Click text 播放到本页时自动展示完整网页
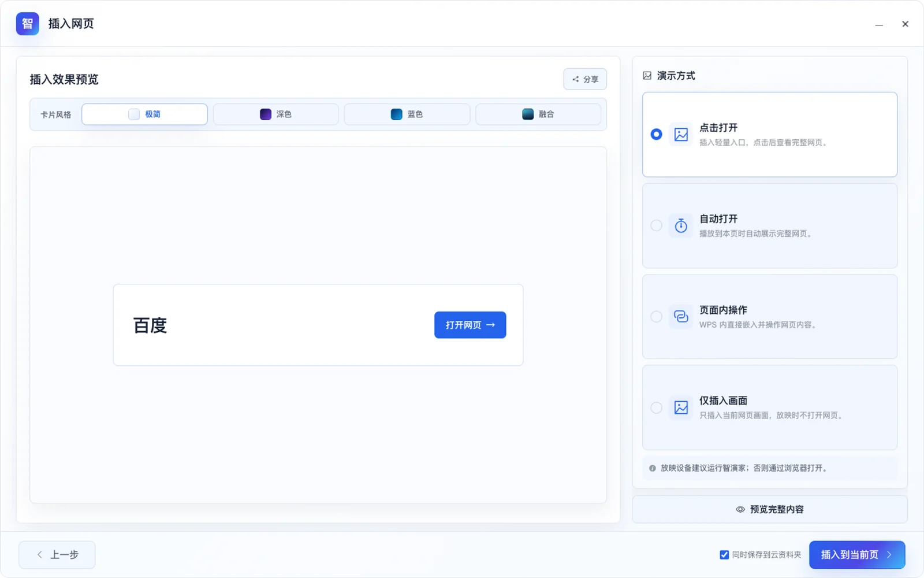The image size is (924, 578). [x=755, y=234]
